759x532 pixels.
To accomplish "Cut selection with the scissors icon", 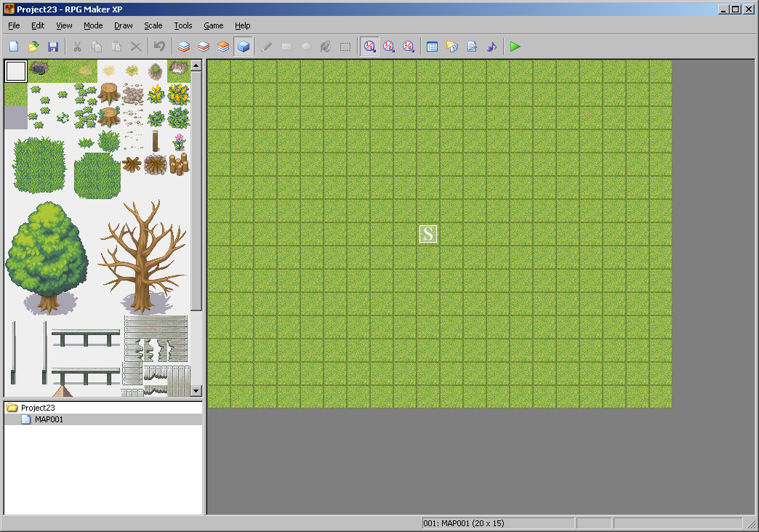I will pos(77,47).
